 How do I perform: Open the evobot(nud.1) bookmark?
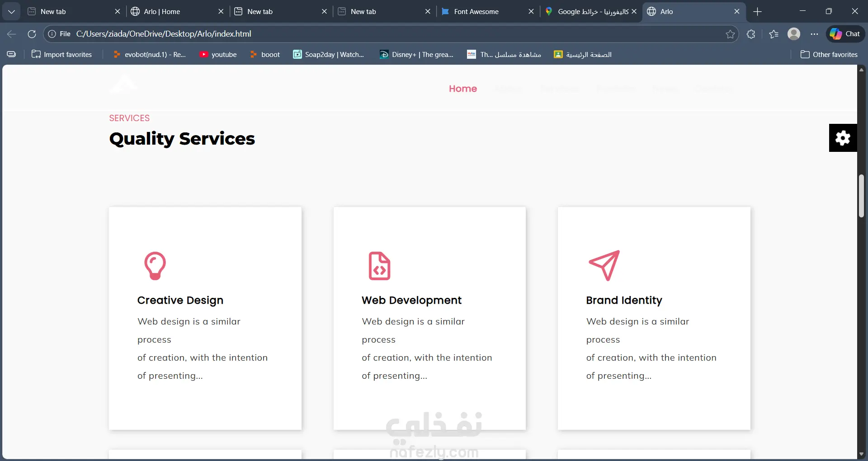click(x=150, y=54)
